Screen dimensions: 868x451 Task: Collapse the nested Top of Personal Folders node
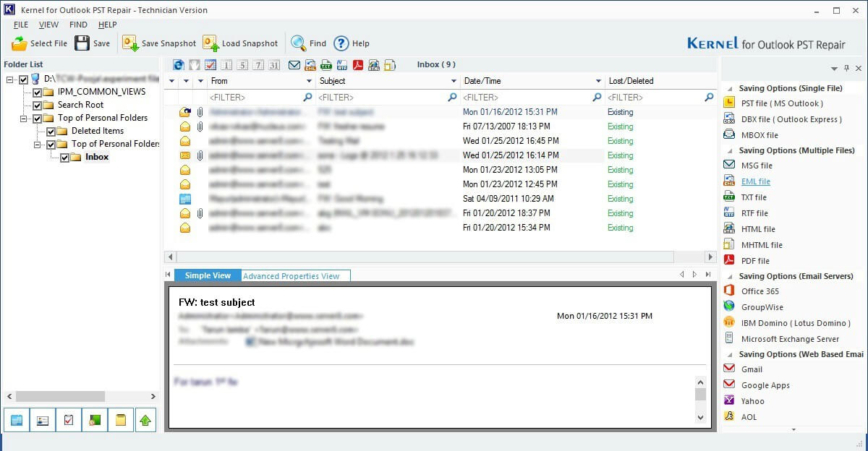[38, 145]
